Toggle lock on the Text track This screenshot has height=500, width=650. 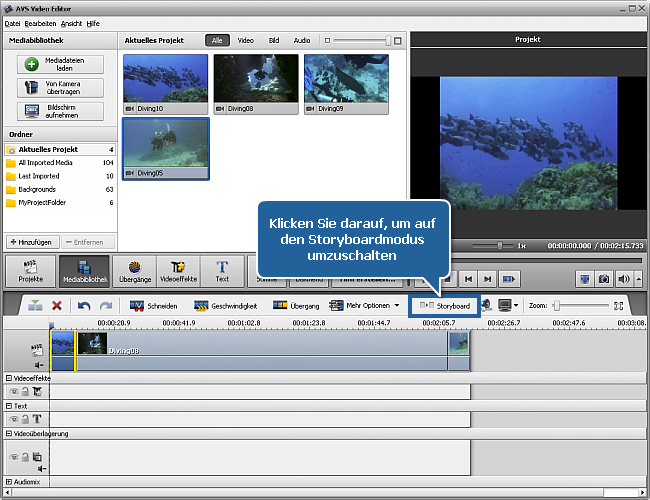[25, 420]
